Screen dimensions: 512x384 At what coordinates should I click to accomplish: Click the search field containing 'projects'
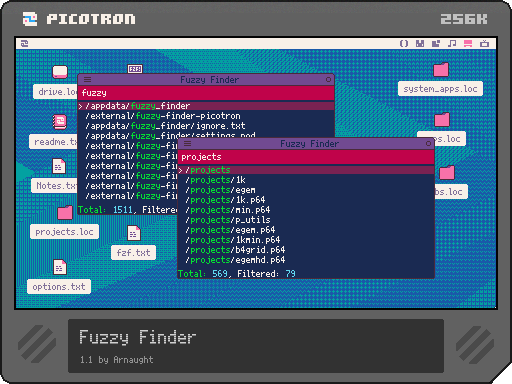click(306, 157)
